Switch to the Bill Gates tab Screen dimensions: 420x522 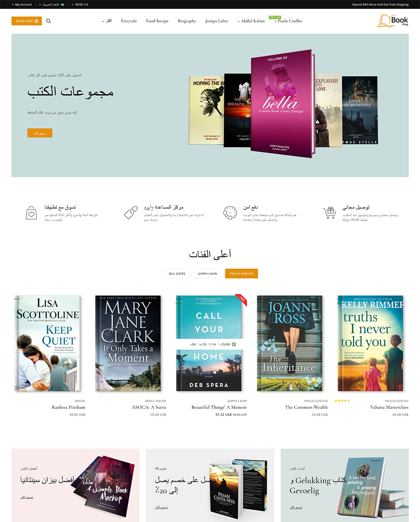[x=177, y=274]
